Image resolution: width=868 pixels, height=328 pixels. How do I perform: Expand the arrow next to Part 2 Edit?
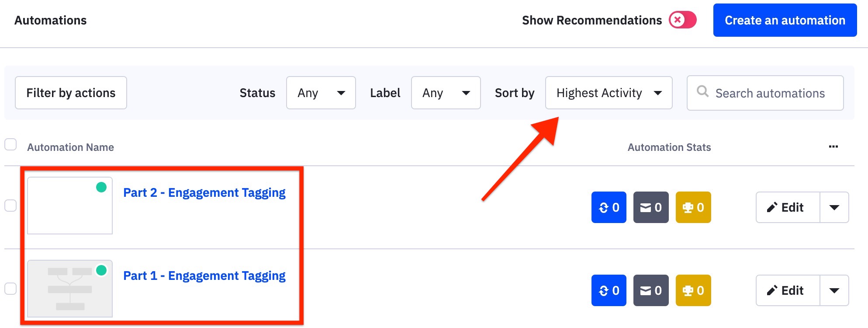tap(834, 207)
